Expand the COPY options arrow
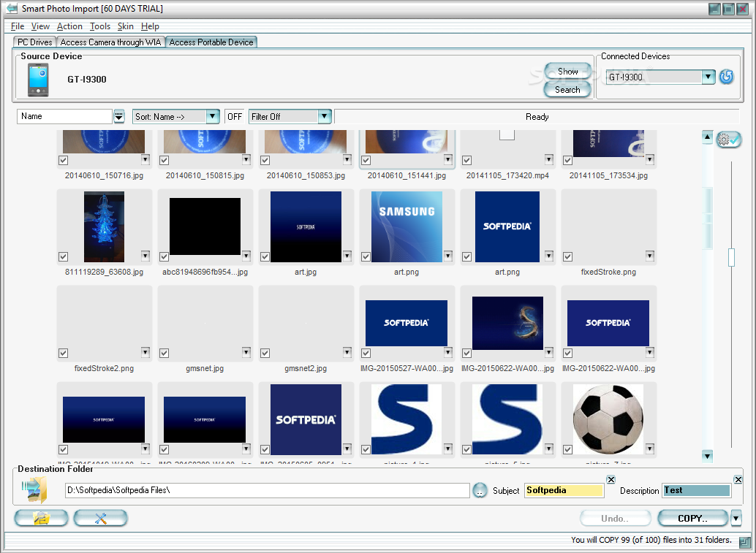 click(736, 519)
